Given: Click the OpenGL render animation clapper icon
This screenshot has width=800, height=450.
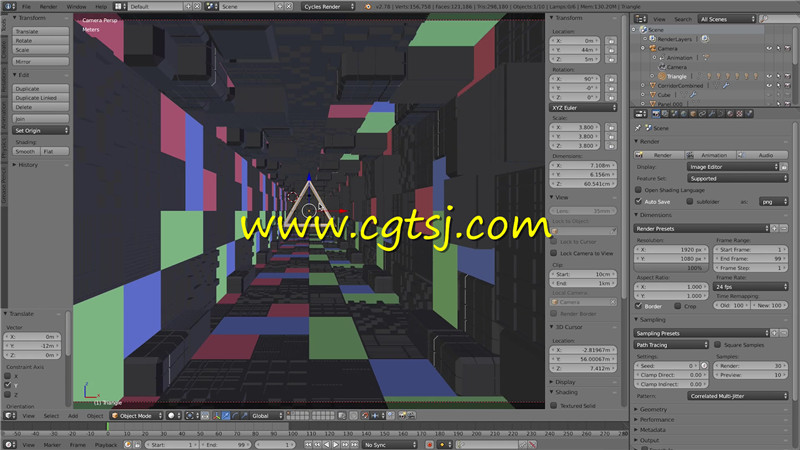Looking at the screenshot, I should (x=412, y=415).
